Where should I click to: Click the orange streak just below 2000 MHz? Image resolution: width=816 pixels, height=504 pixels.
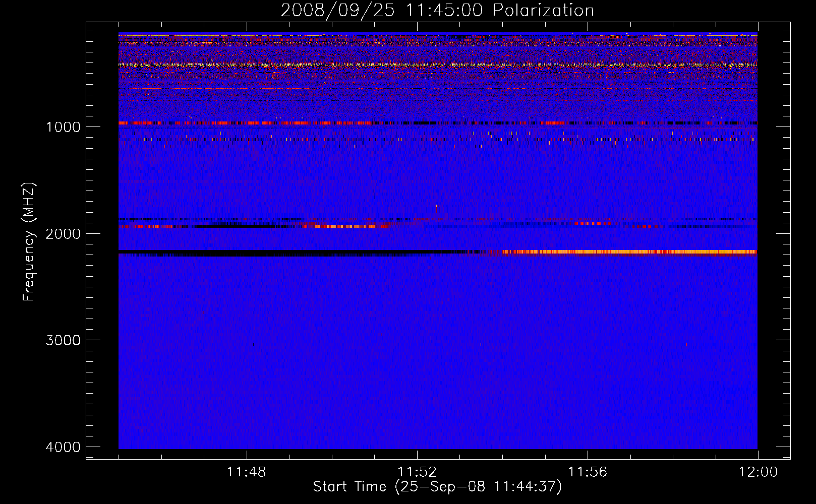348,226
